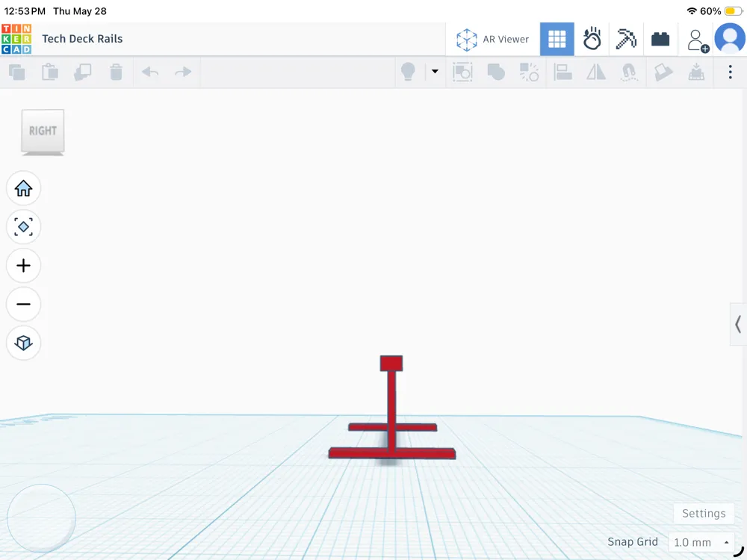Click the 12:53 PM clock text
Screen dimensions: 747x560
(x=25, y=11)
